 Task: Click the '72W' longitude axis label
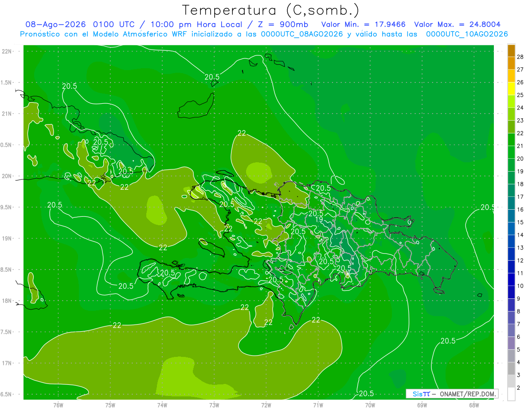tap(266, 405)
